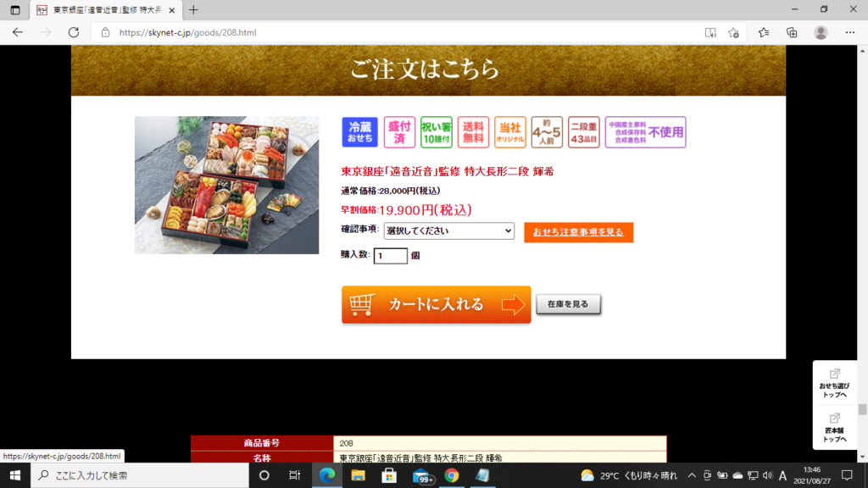Open Task View in taskbar
This screenshot has width=868, height=488.
294,475
